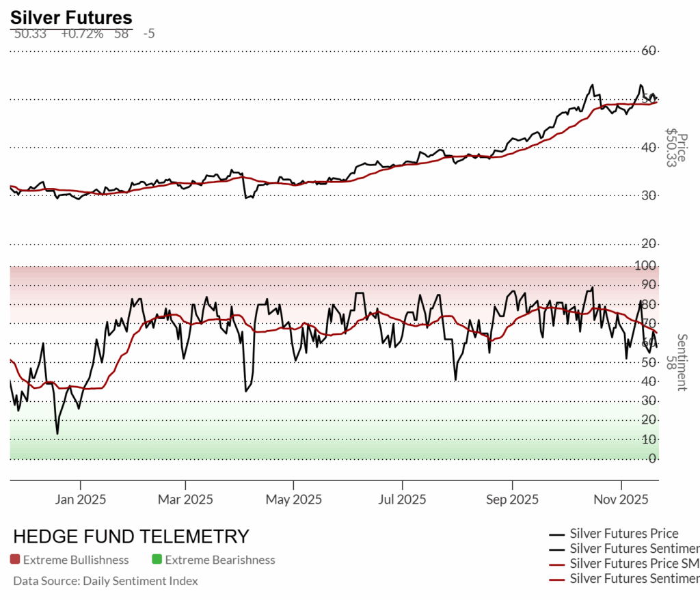Toggle the Silver Futures Price legend entry

(x=623, y=534)
